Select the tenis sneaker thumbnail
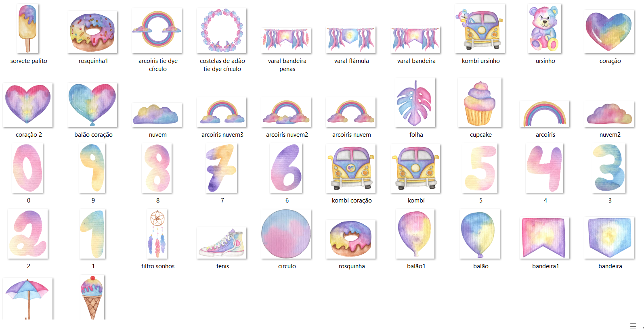 222,243
